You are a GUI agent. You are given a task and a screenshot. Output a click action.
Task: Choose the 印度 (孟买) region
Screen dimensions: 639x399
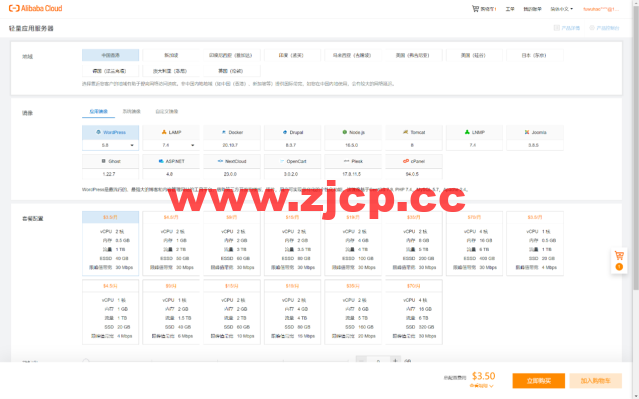[293, 55]
